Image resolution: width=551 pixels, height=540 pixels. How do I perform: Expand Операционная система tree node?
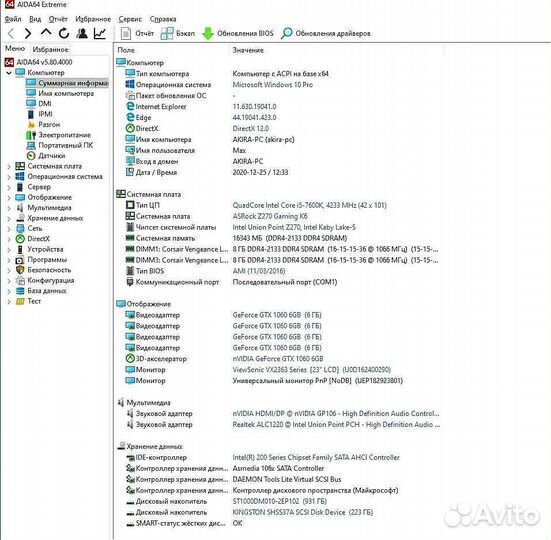(9, 177)
